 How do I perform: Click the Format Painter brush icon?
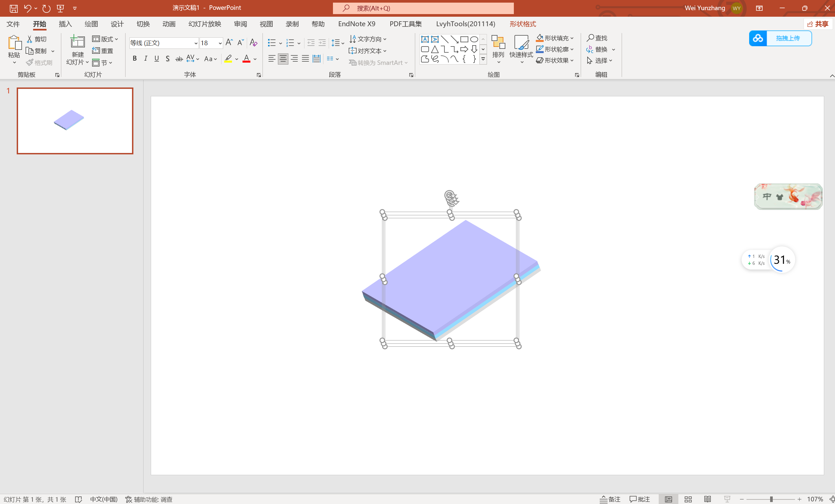(30, 63)
